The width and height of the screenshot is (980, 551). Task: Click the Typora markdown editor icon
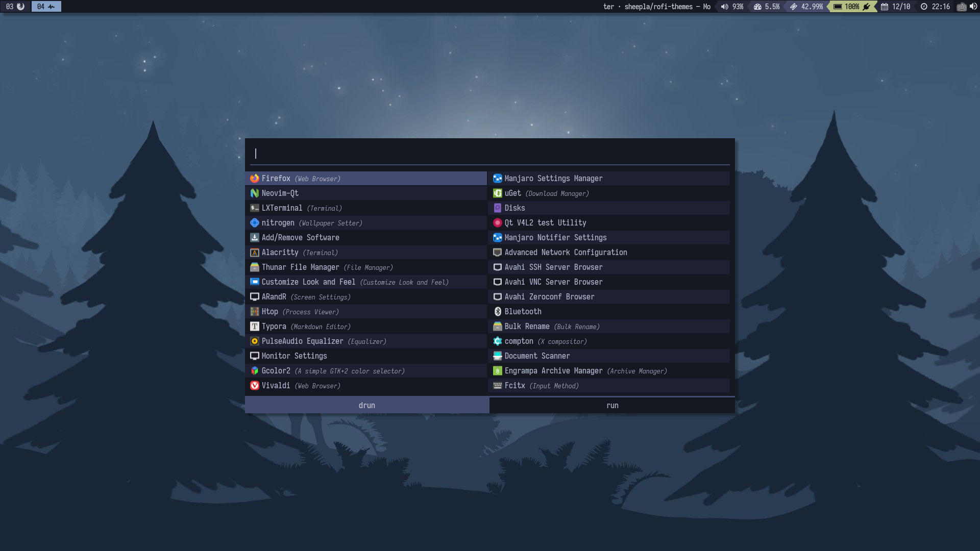click(254, 327)
